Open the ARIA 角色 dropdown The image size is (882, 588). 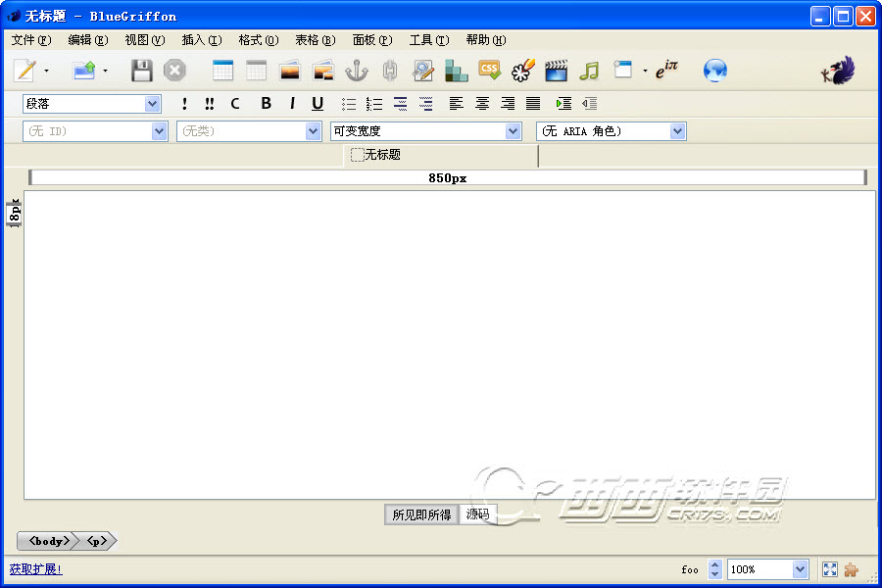point(677,131)
